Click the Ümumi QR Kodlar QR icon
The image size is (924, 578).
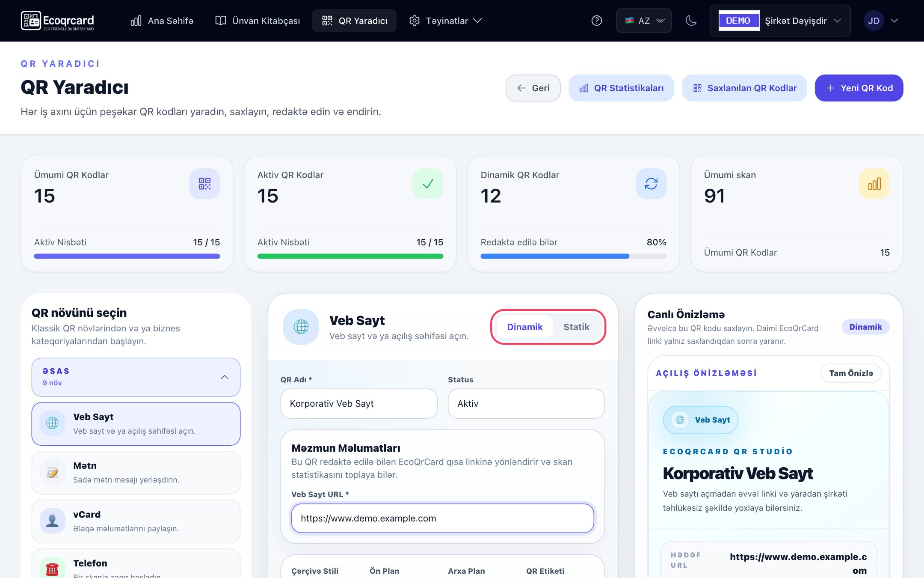point(204,184)
